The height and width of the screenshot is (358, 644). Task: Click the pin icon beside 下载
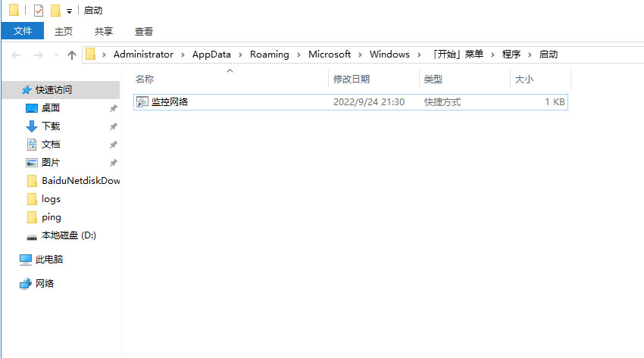click(x=114, y=126)
